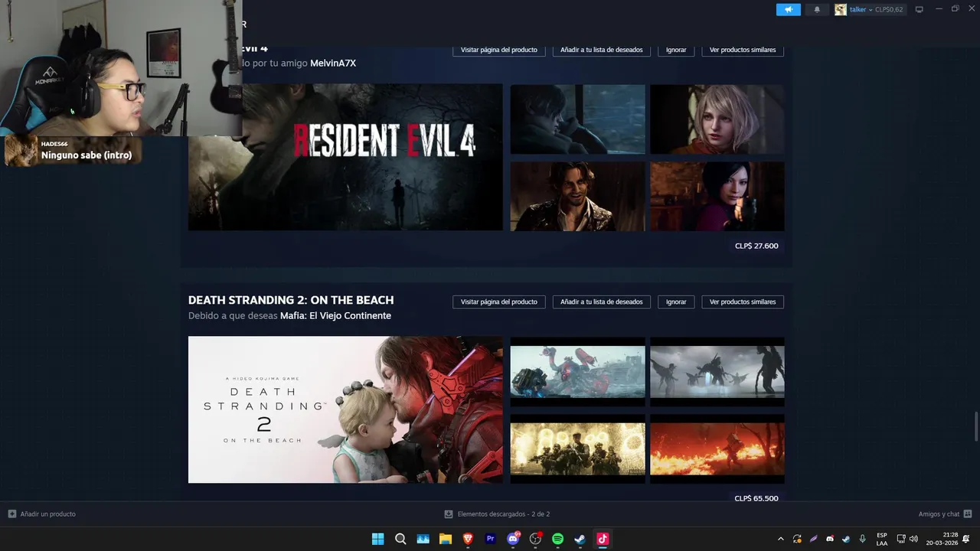The height and width of the screenshot is (551, 980).
Task: Open Spotify from the taskbar
Action: point(558,539)
